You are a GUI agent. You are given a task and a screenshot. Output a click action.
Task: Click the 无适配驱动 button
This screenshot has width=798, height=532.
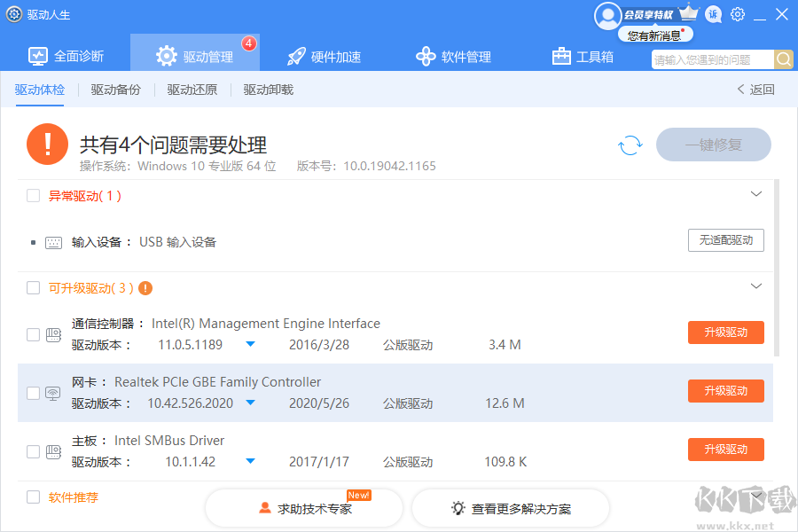click(x=725, y=240)
